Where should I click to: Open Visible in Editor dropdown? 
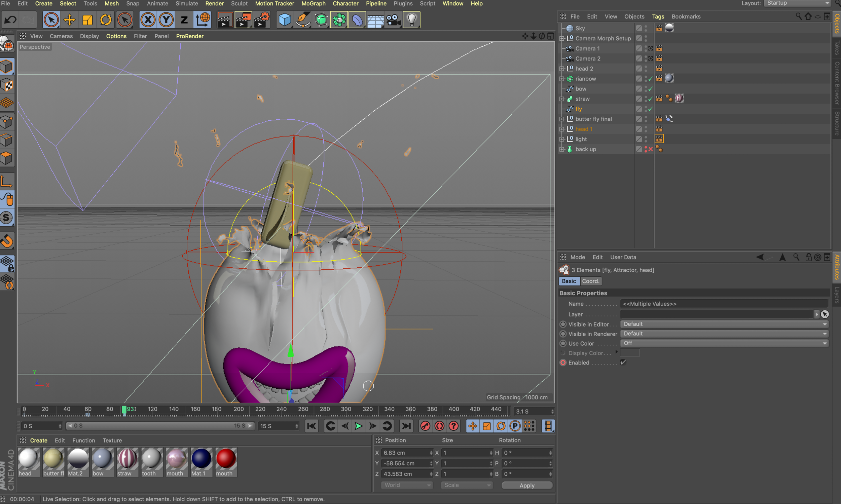(725, 324)
